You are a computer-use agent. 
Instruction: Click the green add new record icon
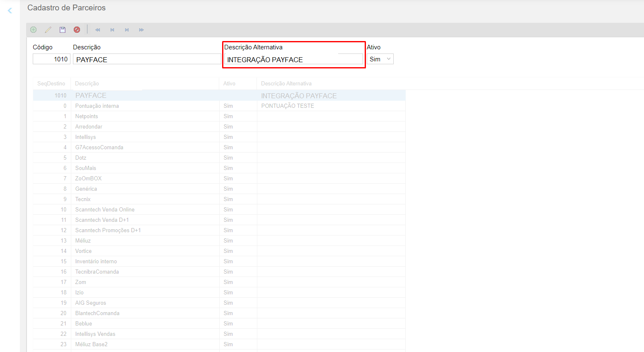click(34, 30)
